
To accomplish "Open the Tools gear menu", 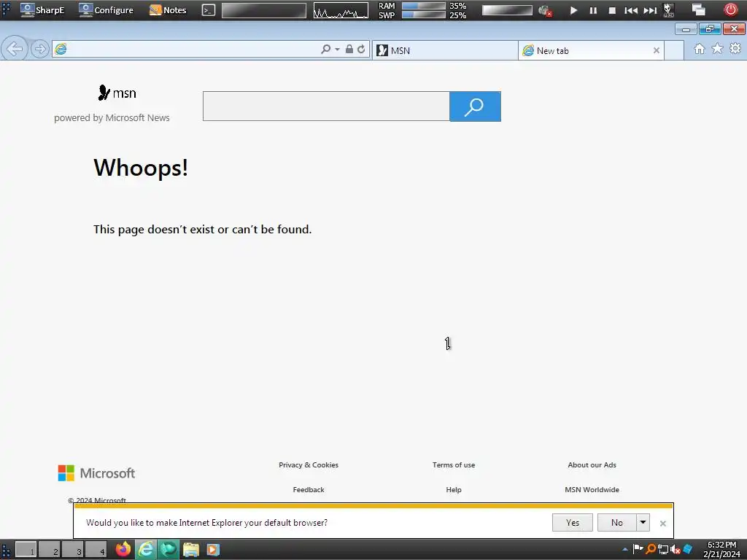I will click(x=735, y=49).
